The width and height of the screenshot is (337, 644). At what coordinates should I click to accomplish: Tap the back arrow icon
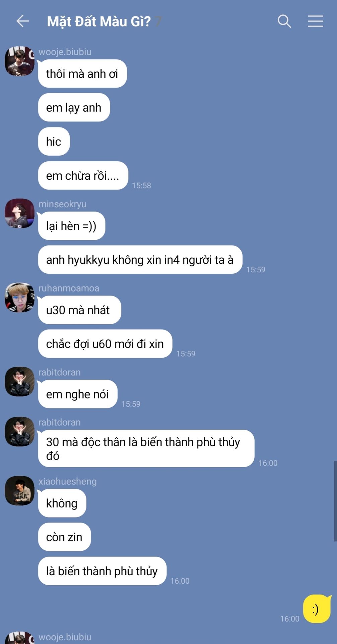(x=22, y=21)
